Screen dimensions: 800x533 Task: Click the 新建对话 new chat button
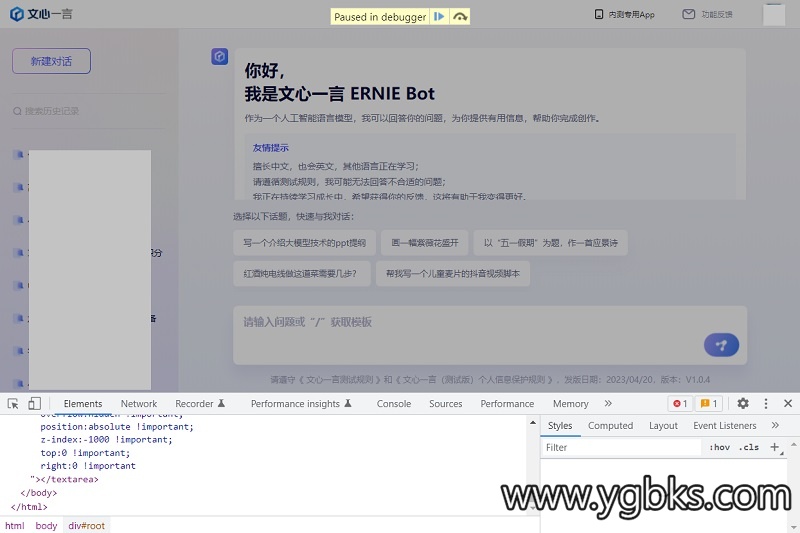[x=52, y=61]
